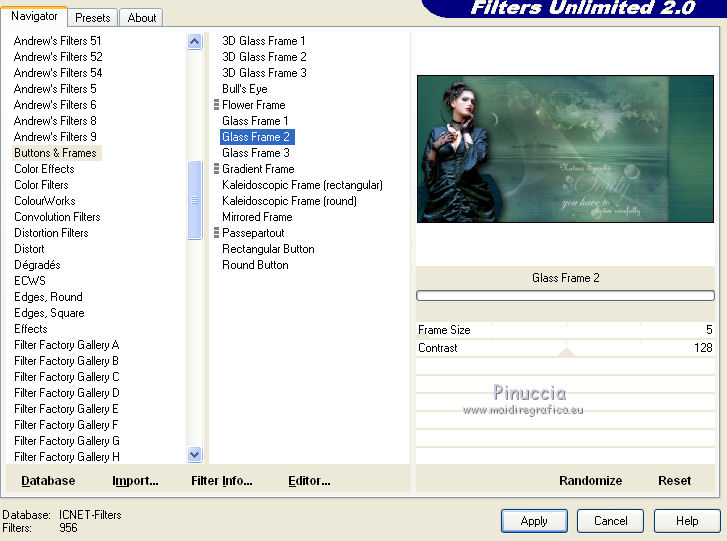Select Andrew's Filters 6 category
Viewport: 727px width, 541px height.
click(x=55, y=105)
